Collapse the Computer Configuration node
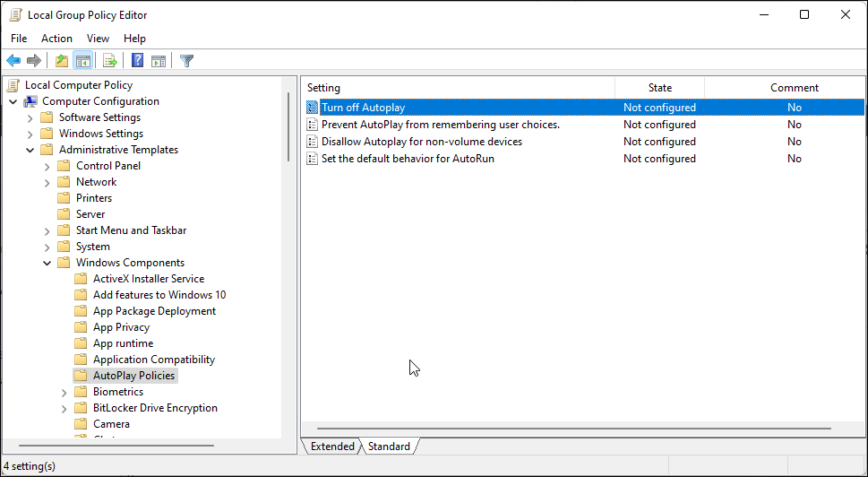This screenshot has width=868, height=477. click(13, 101)
